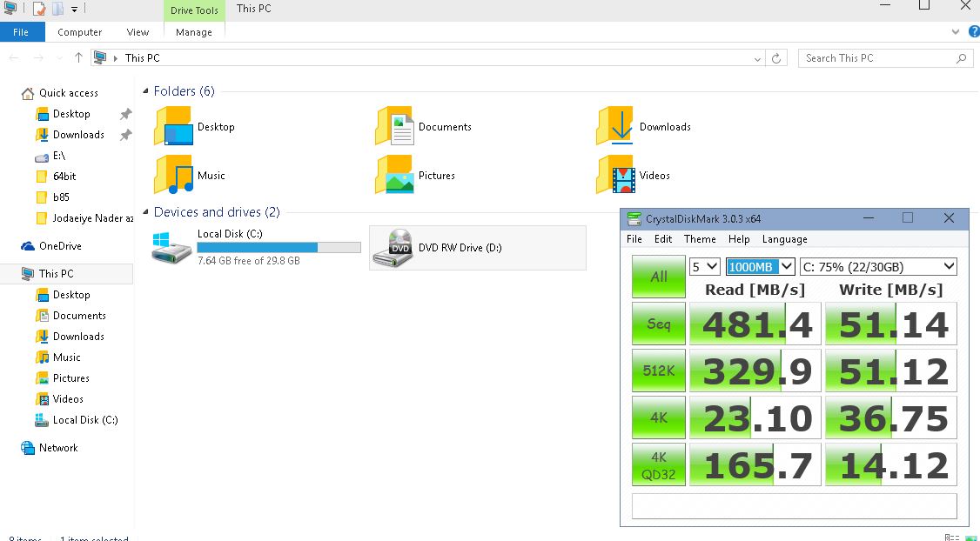Select the Jodaeiye Nader folder in sidebar
980x541 pixels.
(85, 218)
